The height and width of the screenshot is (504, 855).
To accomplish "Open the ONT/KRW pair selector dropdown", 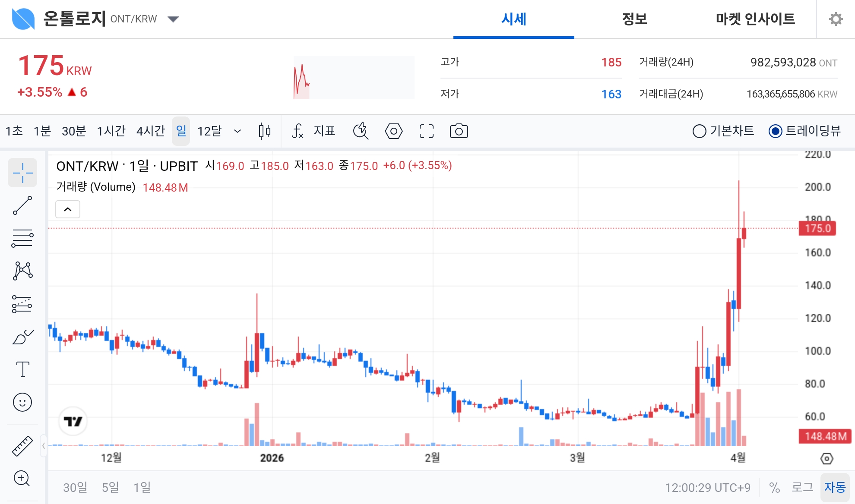I will 173,19.
